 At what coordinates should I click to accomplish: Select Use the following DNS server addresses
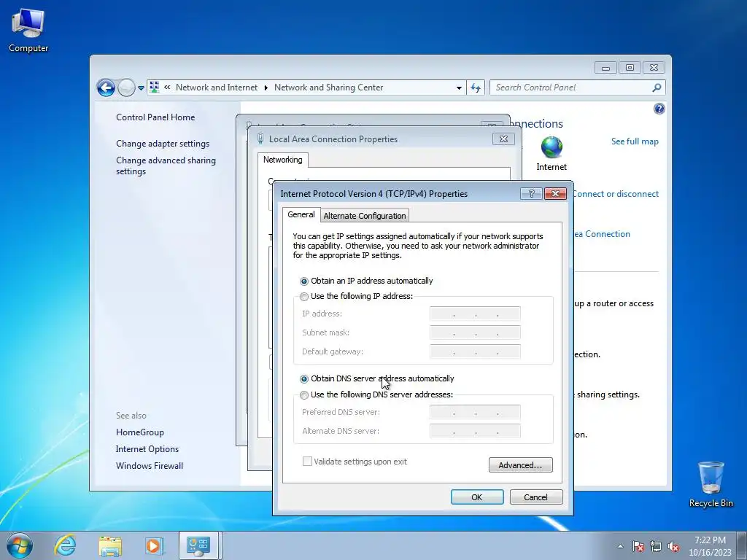[x=376, y=394]
